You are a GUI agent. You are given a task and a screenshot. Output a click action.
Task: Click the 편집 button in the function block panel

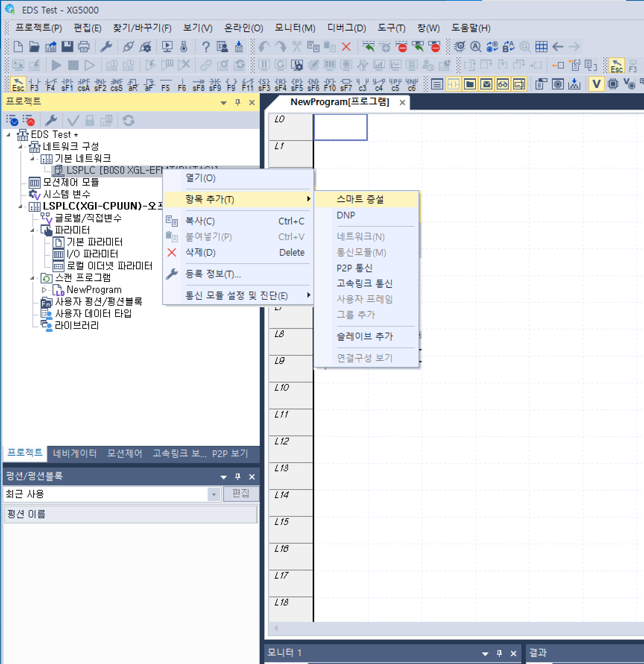[x=241, y=494]
